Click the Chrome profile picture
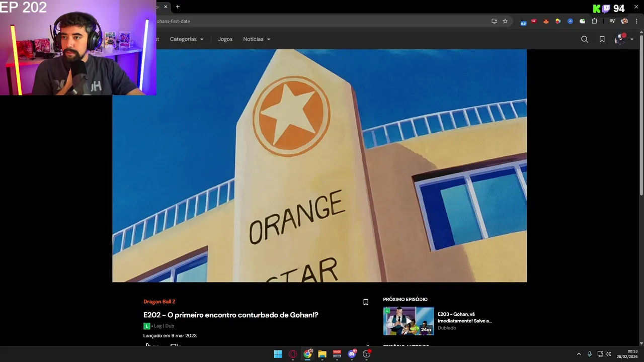 coord(624,21)
